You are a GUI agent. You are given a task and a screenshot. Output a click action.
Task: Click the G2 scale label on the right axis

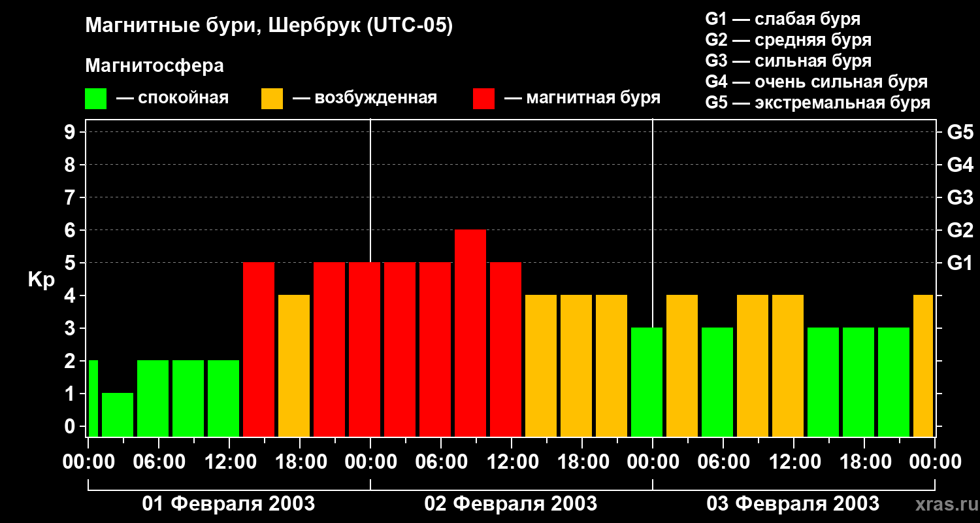point(960,230)
